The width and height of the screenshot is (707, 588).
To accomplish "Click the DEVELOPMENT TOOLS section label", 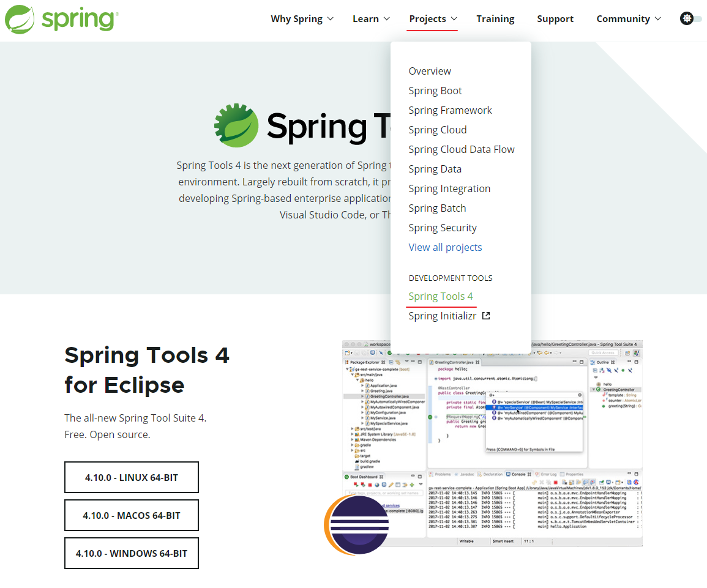I will [451, 278].
